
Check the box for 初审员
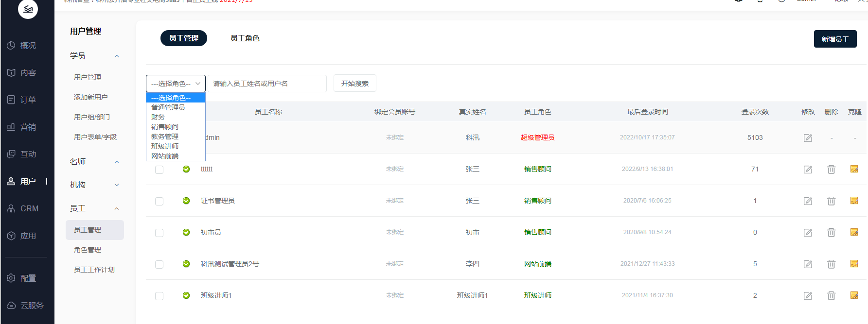coord(159,233)
